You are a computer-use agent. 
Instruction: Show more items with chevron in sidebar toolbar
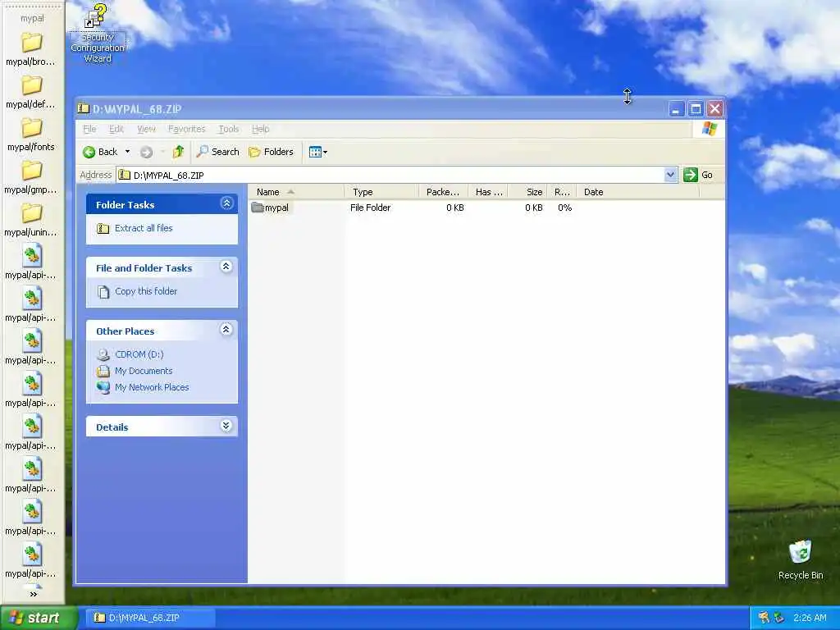click(33, 594)
